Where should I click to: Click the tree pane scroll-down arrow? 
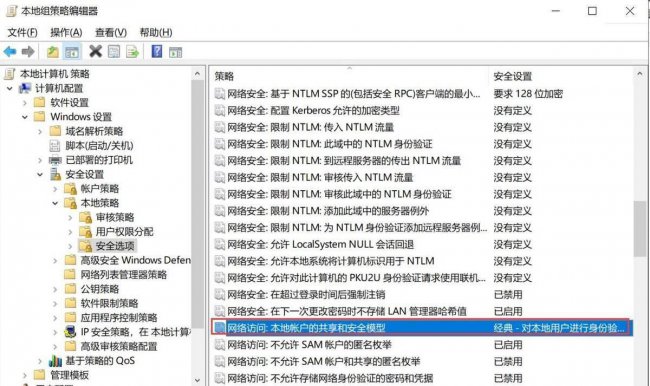point(197,380)
